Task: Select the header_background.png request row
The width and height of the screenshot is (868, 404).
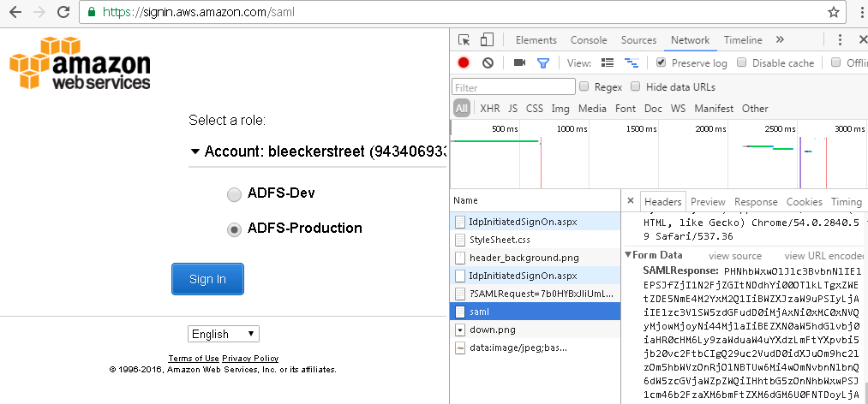Action: [535, 258]
